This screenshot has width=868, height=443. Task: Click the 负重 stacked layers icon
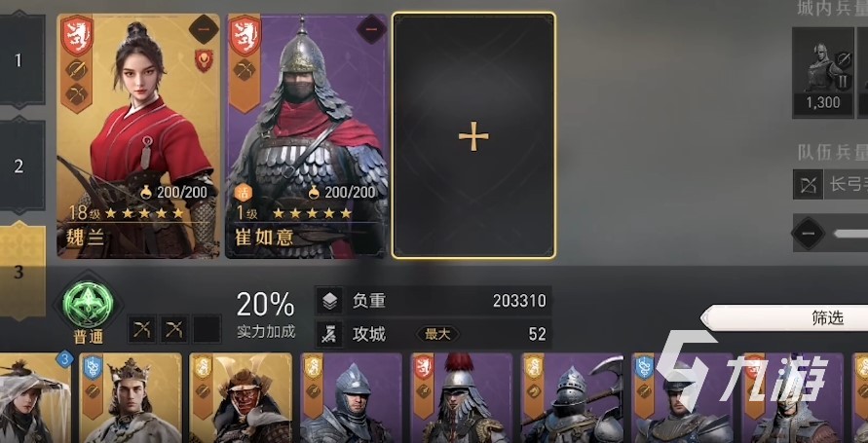[x=330, y=301]
